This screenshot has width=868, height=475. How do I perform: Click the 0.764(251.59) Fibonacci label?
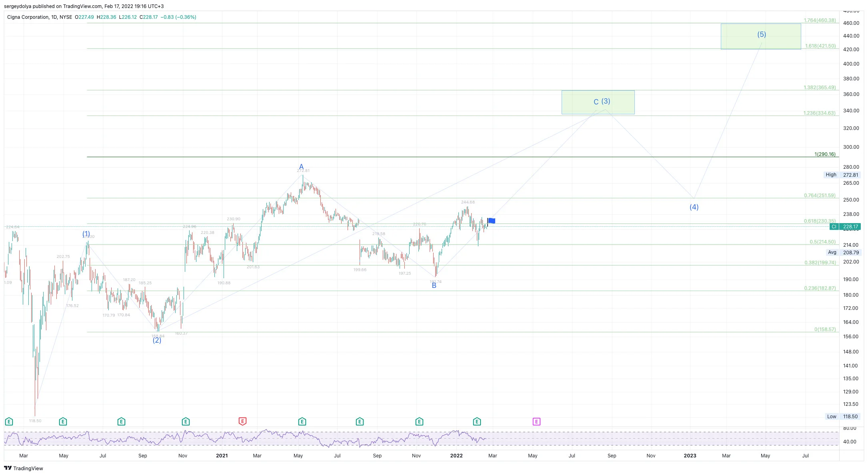point(820,196)
